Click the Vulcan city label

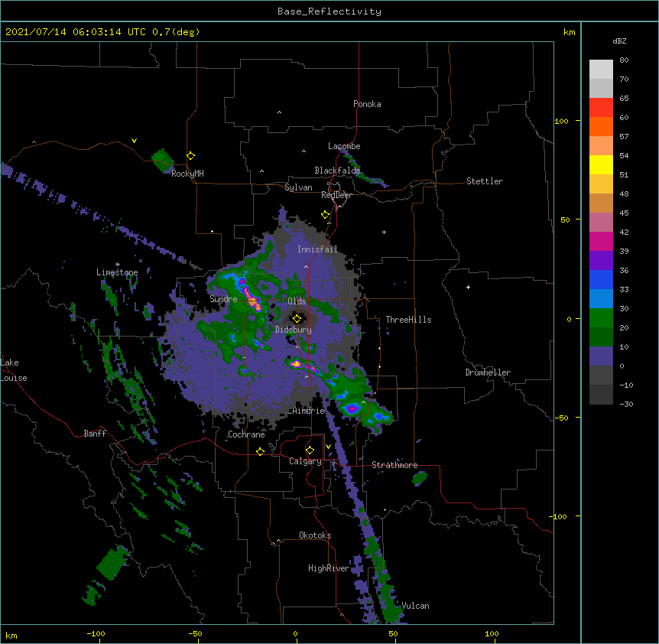[415, 606]
